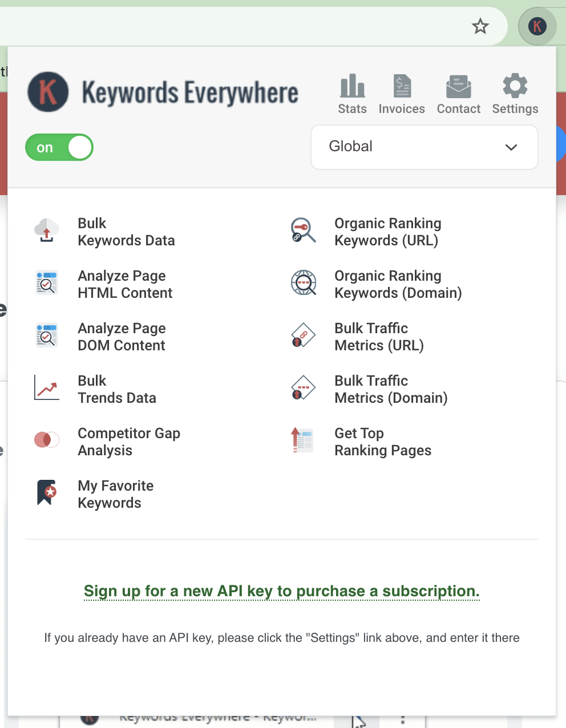The height and width of the screenshot is (728, 566).
Task: Click the Organic Ranking Keywords (URL) magnifier icon
Action: [303, 230]
